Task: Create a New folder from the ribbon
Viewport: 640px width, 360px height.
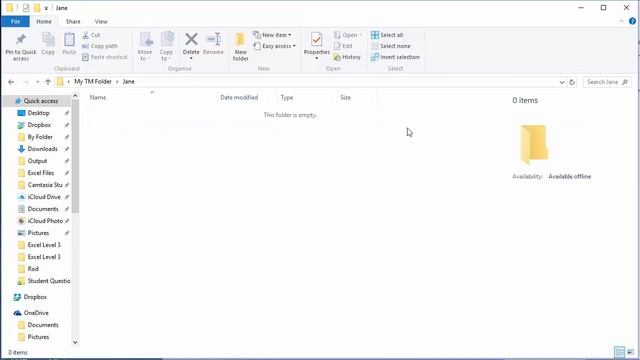Action: [240, 47]
